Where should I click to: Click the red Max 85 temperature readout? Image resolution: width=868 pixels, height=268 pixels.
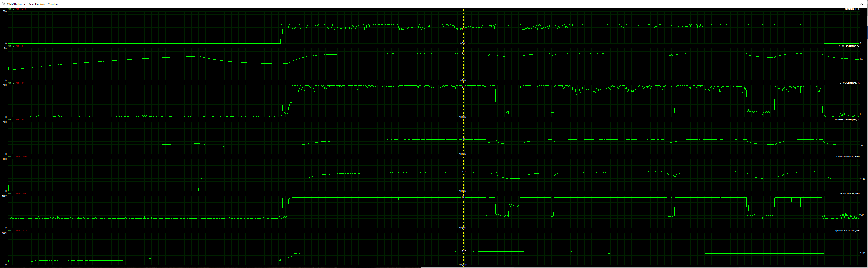tap(20, 46)
